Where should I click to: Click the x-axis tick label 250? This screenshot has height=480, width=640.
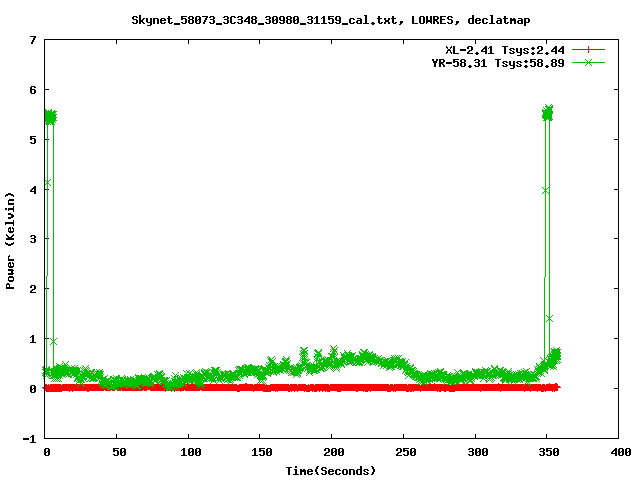click(x=406, y=452)
